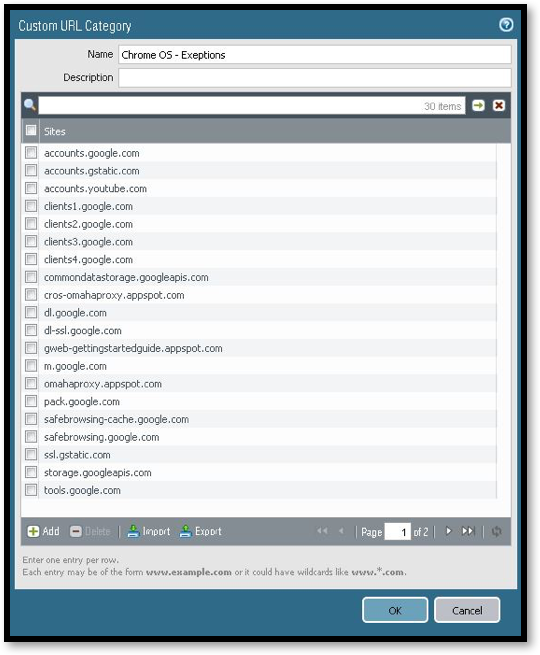Click the page number input box
This screenshot has height=655, width=540.
(397, 531)
